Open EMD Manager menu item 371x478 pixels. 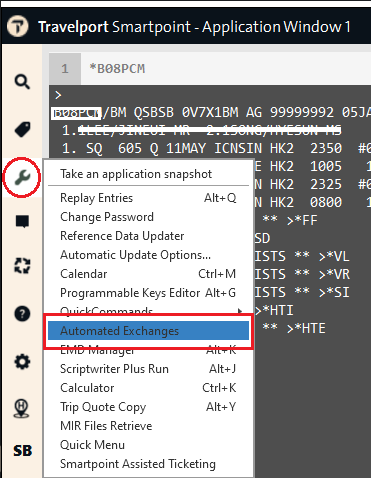pos(148,350)
